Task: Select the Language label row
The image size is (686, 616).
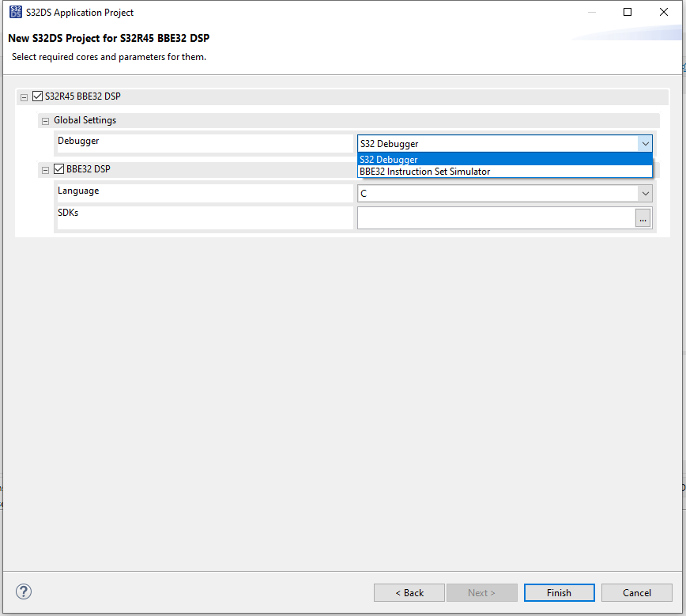Action: [205, 193]
